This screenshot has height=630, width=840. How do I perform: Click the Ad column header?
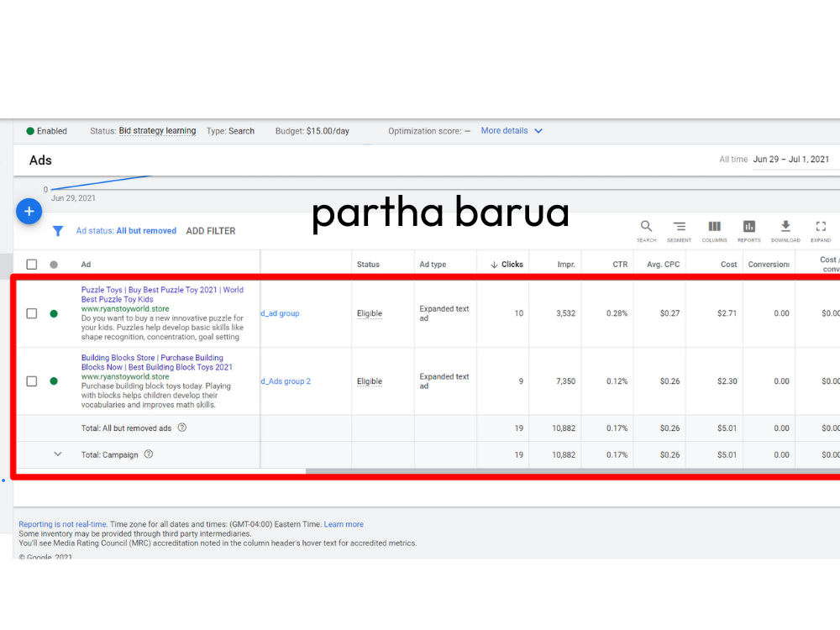86,264
